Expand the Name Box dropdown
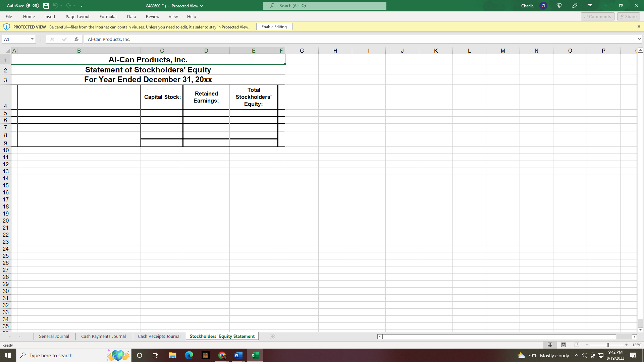Screen dimensions: 644x362 (x=32, y=39)
